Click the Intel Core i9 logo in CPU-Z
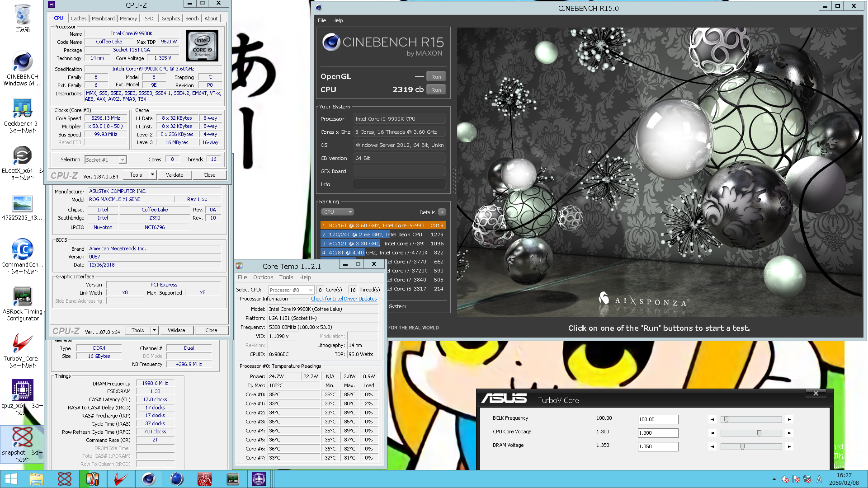 202,46
